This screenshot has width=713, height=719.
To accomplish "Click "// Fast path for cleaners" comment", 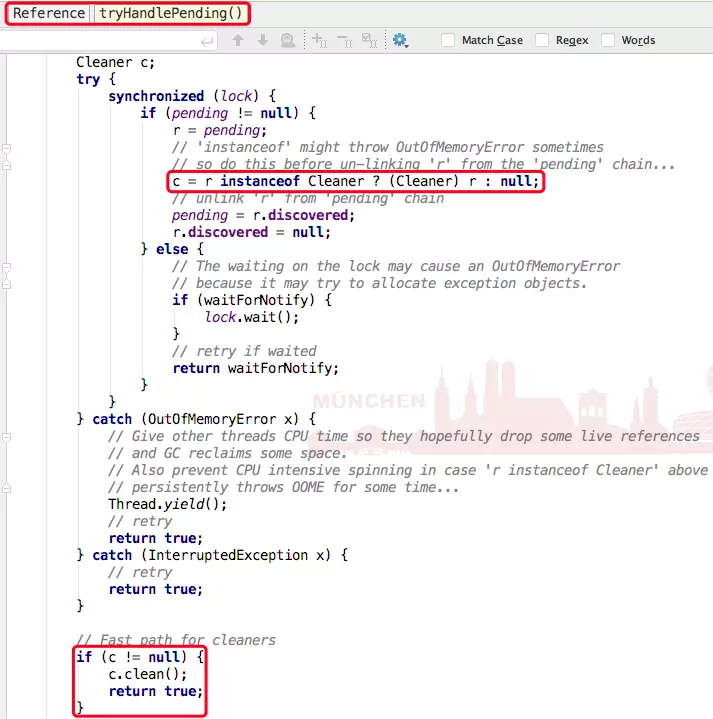I will click(176, 640).
